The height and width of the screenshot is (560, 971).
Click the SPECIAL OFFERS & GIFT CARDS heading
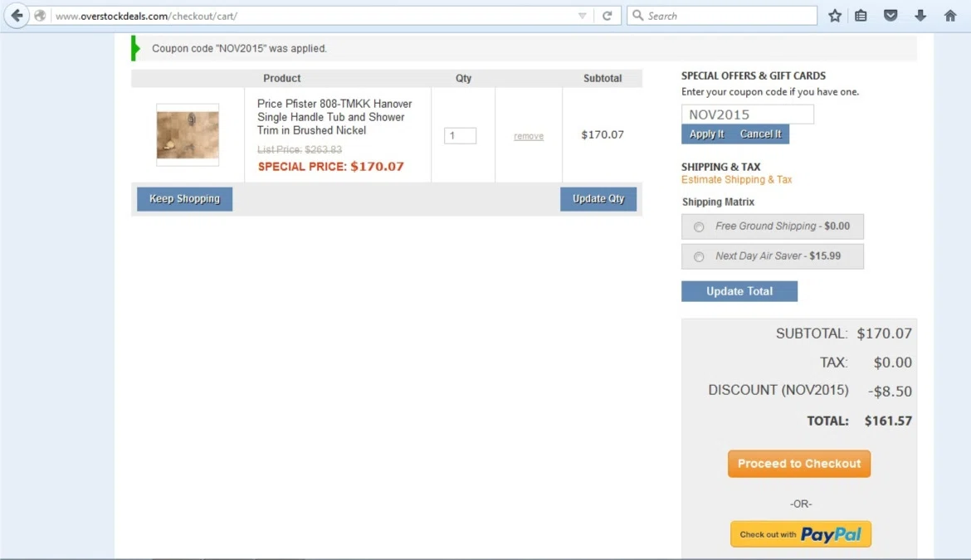[x=754, y=75]
